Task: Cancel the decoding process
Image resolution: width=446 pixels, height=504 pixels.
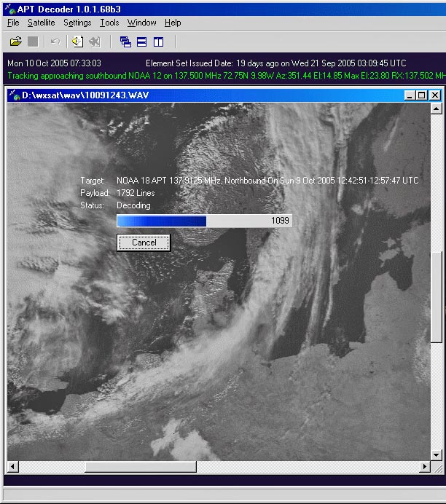Action: point(144,243)
